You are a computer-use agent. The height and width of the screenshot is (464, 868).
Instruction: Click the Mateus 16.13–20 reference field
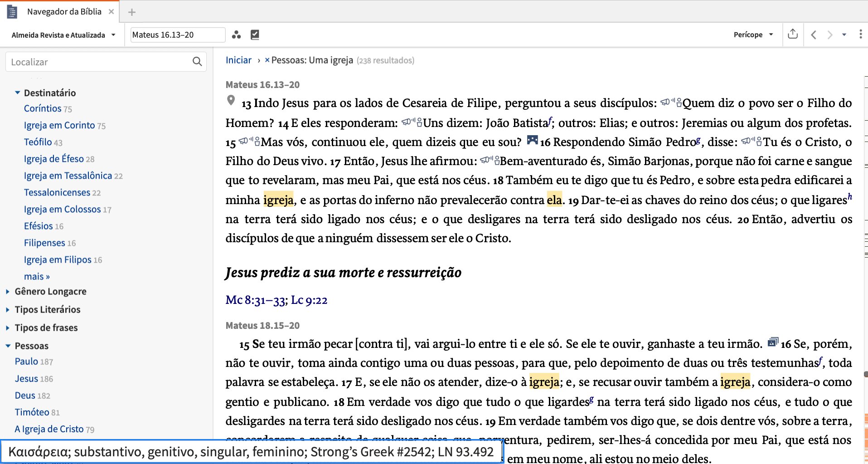coord(178,35)
